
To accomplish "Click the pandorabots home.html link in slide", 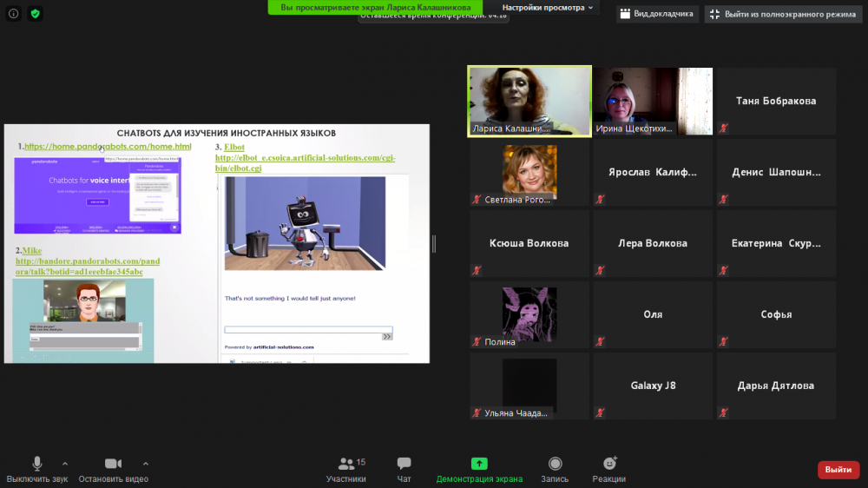I will click(x=108, y=147).
